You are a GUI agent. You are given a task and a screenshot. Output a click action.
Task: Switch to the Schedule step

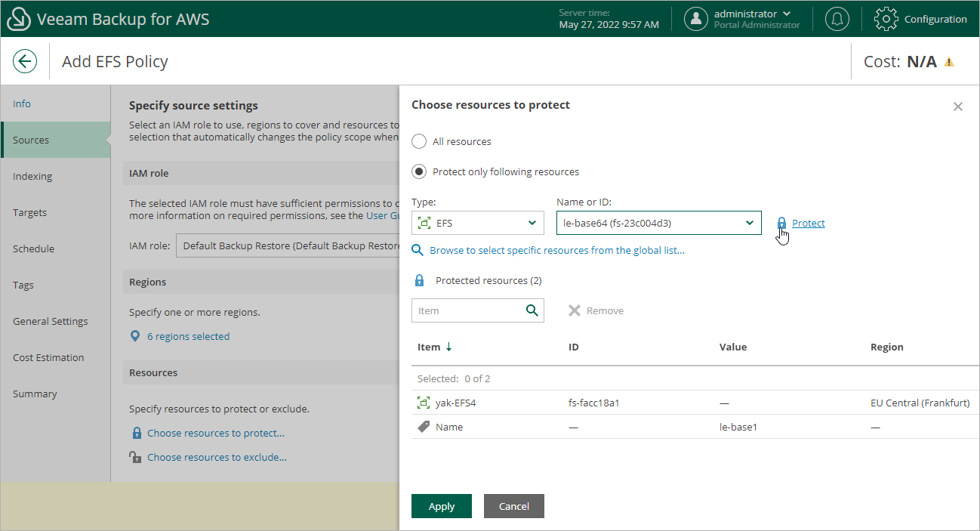click(x=34, y=249)
